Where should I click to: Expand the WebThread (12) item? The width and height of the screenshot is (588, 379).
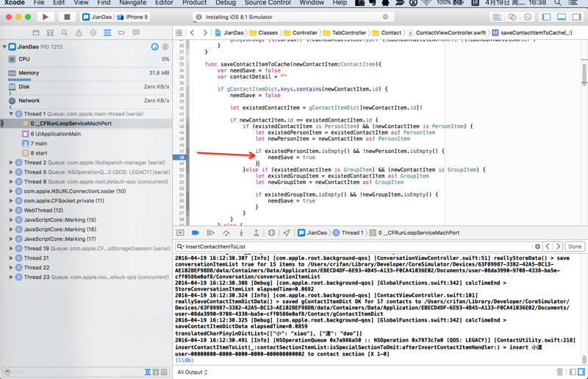(x=11, y=210)
